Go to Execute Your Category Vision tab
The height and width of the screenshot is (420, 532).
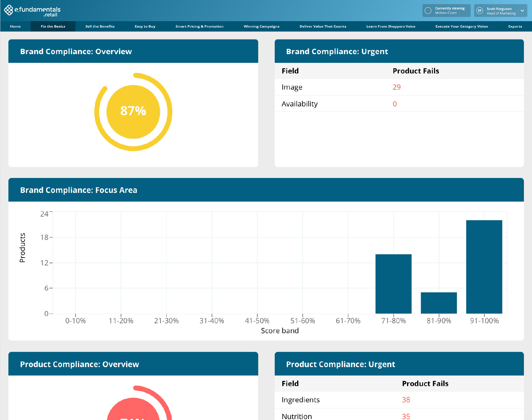coord(462,26)
